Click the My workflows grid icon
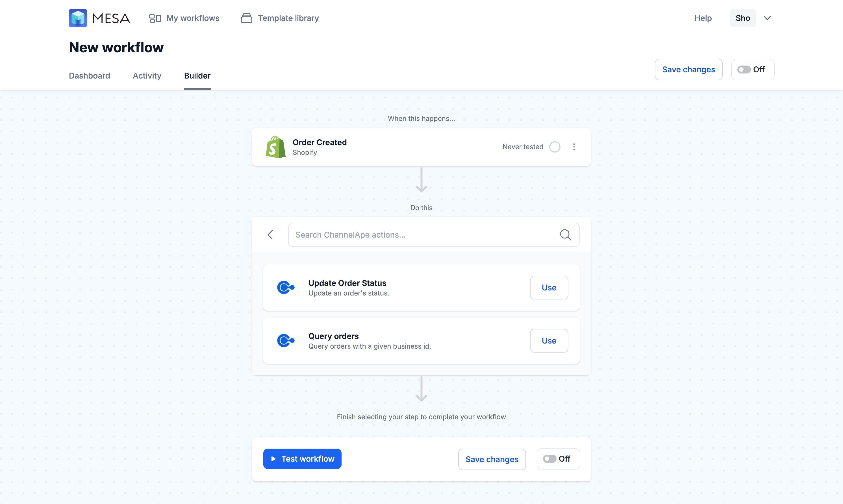Image resolution: width=843 pixels, height=504 pixels. tap(155, 18)
